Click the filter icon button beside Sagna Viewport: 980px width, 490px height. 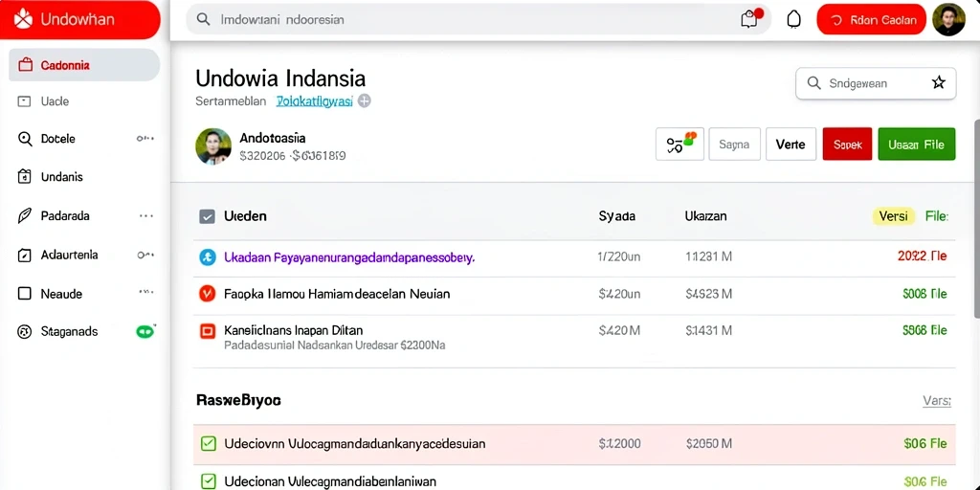[680, 145]
